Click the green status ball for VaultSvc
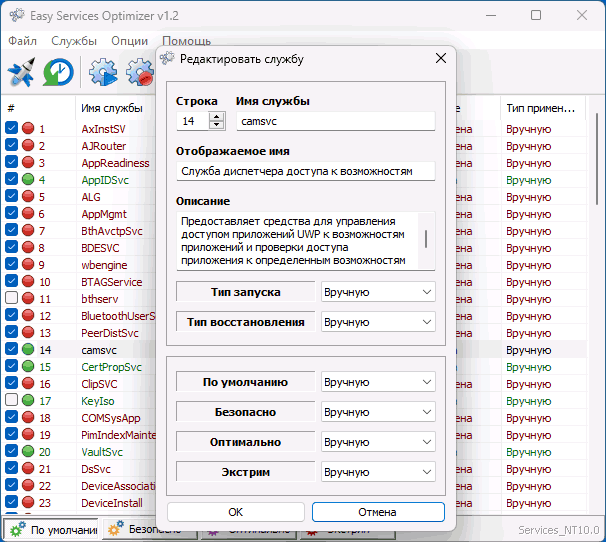This screenshot has height=542, width=606. coord(28,451)
